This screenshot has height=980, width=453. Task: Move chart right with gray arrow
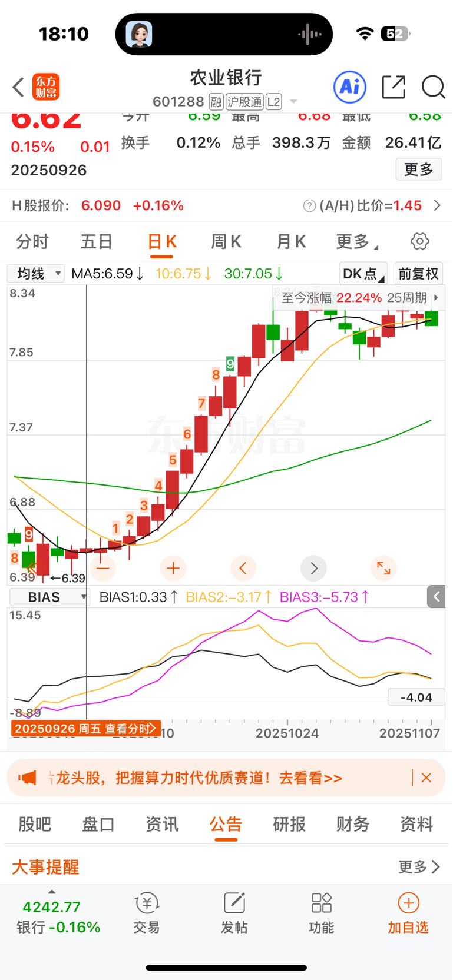point(313,568)
